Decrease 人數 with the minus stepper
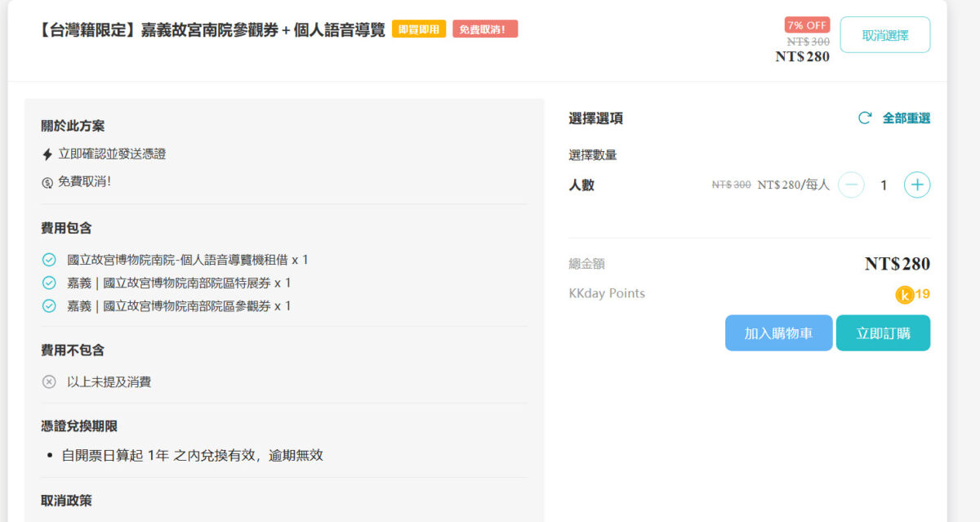The width and height of the screenshot is (980, 522). point(851,185)
